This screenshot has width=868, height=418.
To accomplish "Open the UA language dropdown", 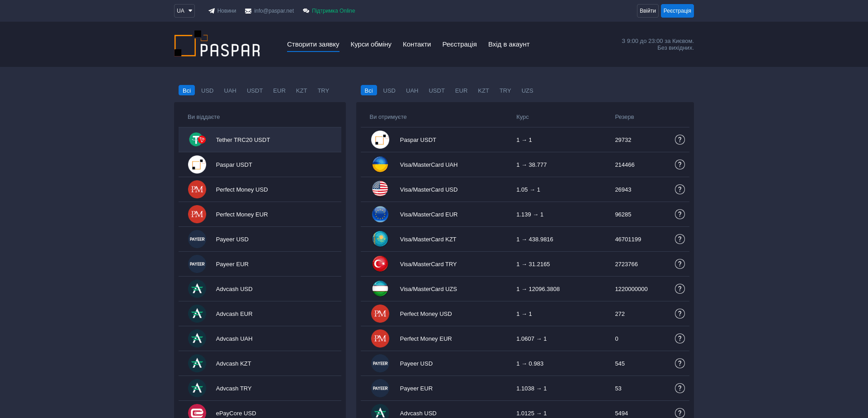I will pyautogui.click(x=184, y=10).
